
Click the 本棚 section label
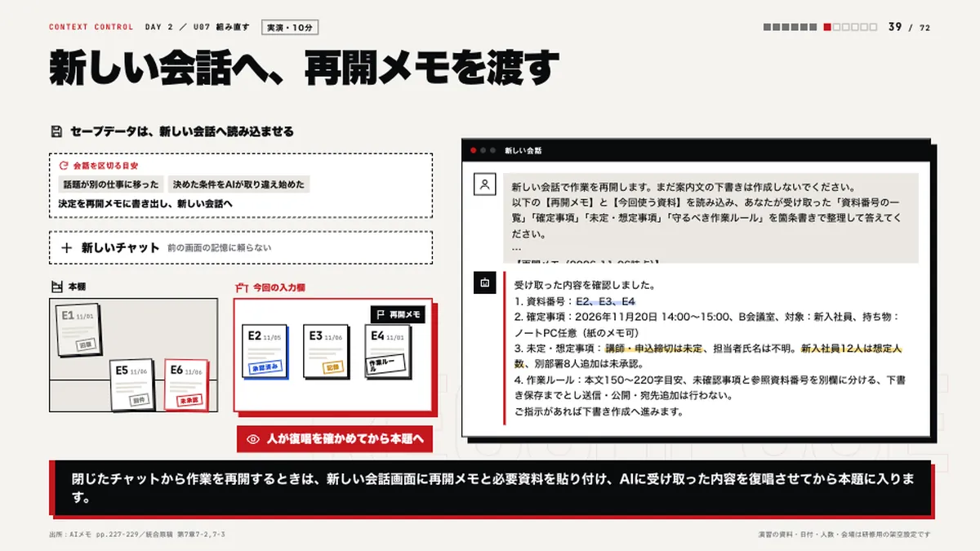[x=77, y=287]
